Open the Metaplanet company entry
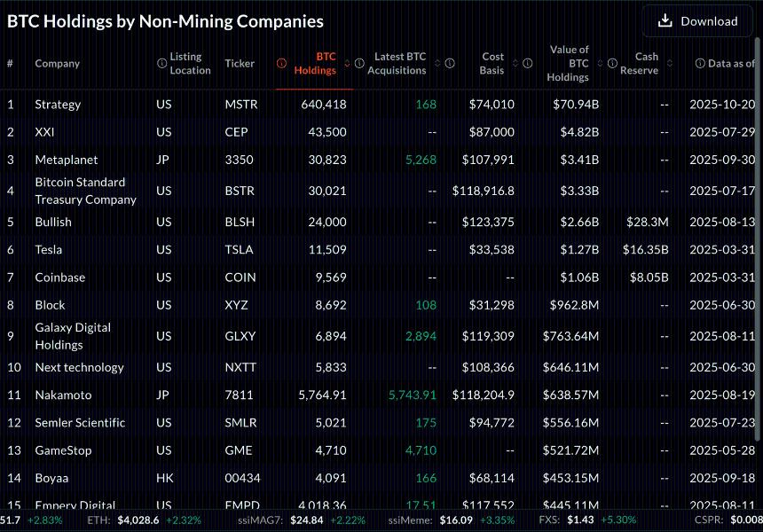The image size is (763, 532). [66, 160]
